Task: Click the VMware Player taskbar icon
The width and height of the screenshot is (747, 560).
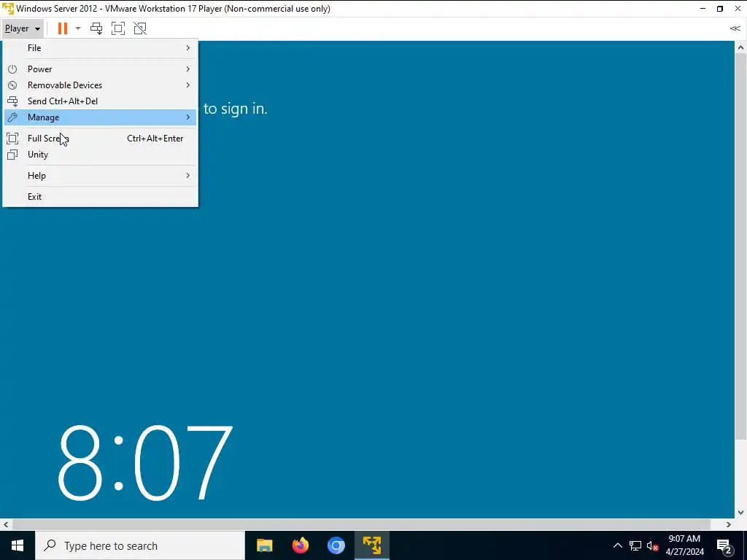Action: 372,545
